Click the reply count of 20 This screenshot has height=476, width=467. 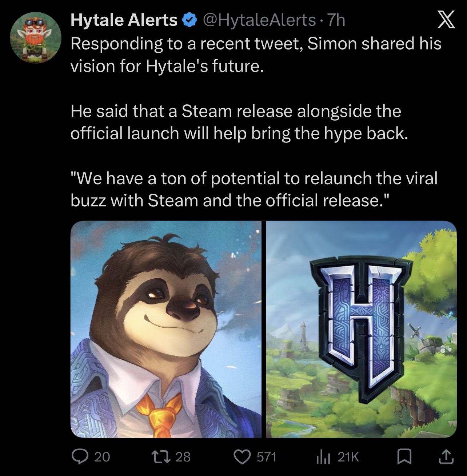click(102, 457)
